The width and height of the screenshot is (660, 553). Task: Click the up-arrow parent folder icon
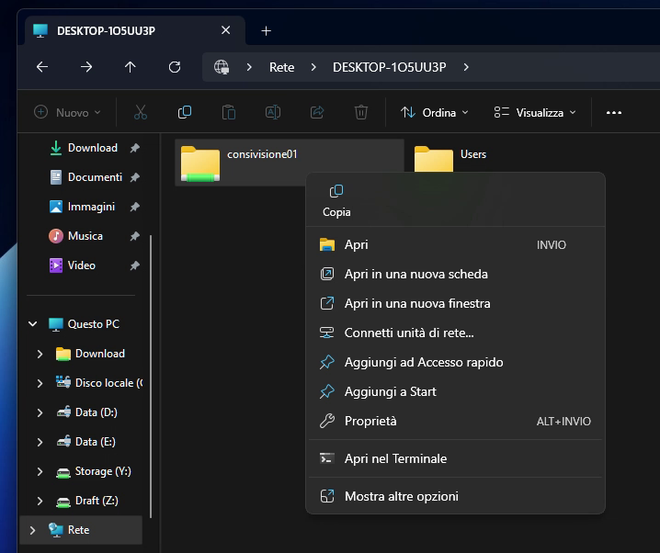130,67
